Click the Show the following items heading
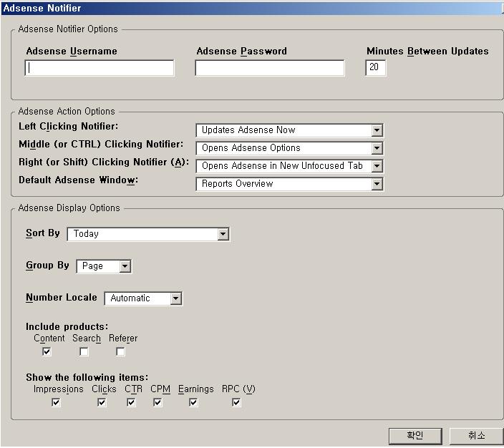This screenshot has width=504, height=448. point(87,377)
